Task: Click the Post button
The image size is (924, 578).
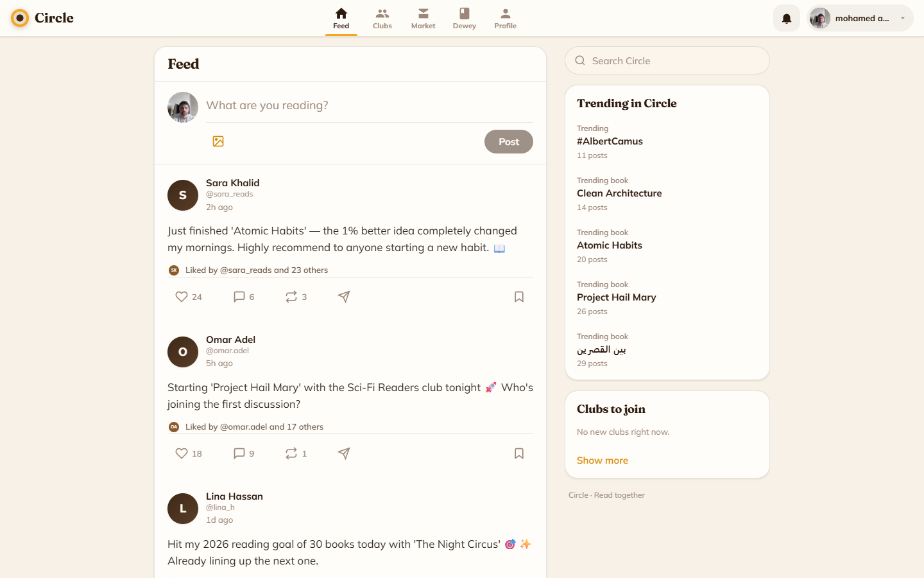Action: point(509,142)
